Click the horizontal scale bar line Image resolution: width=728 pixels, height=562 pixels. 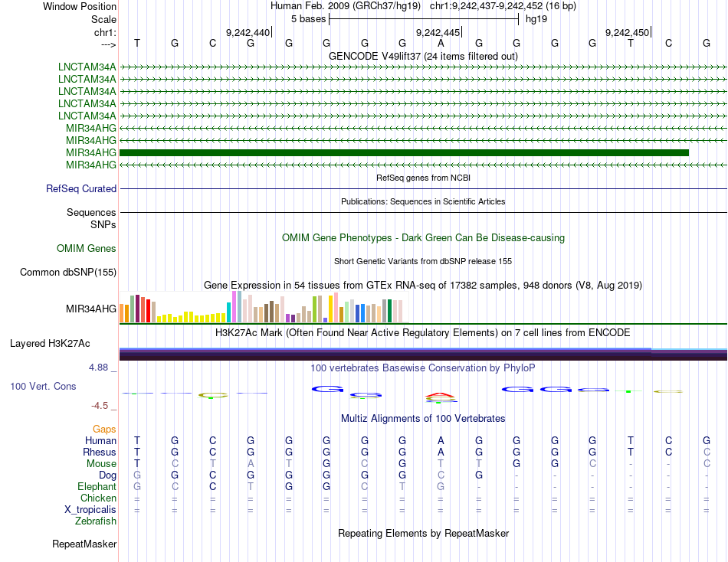pos(424,19)
